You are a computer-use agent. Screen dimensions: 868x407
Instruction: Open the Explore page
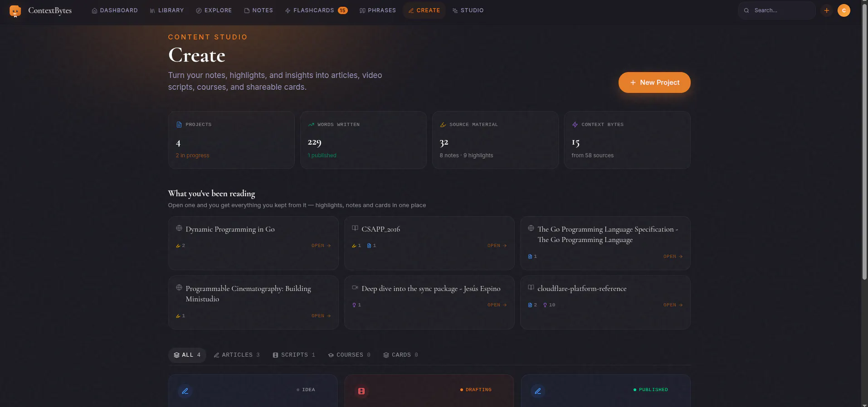click(214, 10)
